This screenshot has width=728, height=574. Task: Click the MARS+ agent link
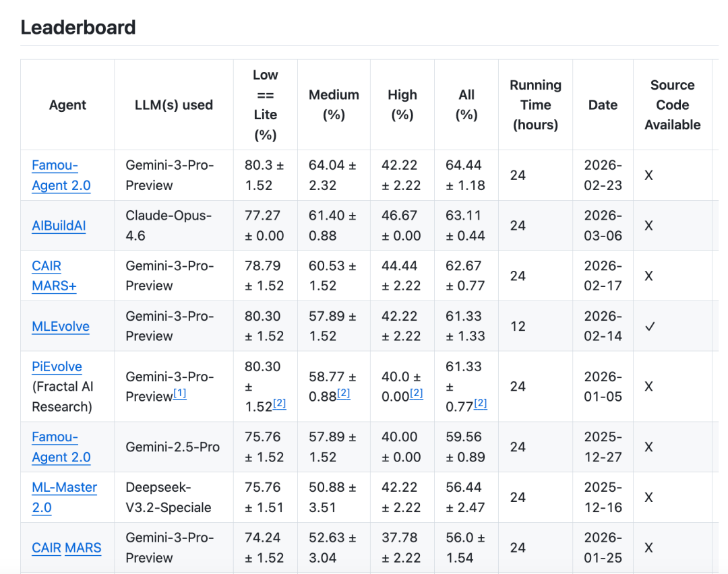tap(54, 286)
